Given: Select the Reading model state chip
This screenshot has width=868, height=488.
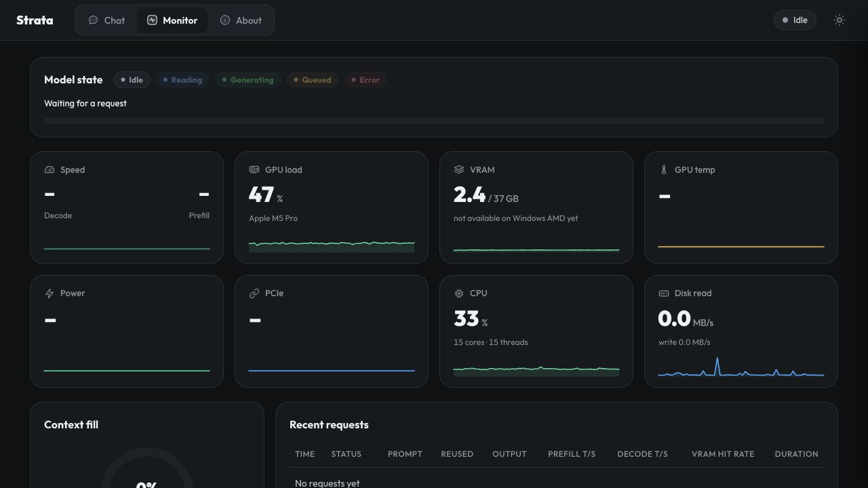Looking at the screenshot, I should [182, 80].
